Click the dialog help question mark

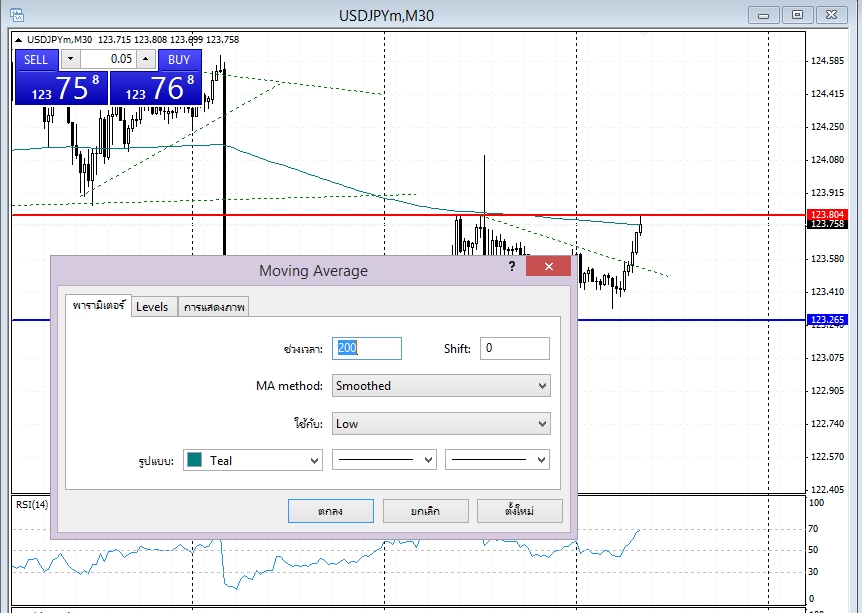pyautogui.click(x=512, y=267)
